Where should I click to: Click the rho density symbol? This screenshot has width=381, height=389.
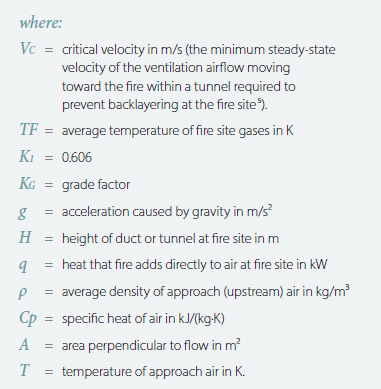[x=23, y=293]
